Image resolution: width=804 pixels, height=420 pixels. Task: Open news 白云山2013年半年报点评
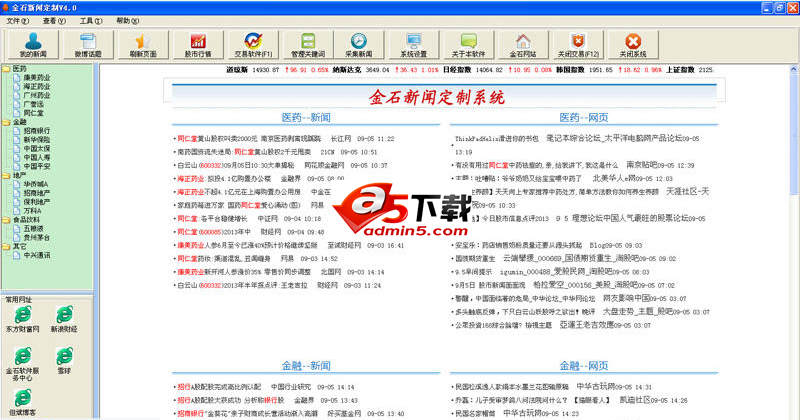pyautogui.click(x=242, y=286)
